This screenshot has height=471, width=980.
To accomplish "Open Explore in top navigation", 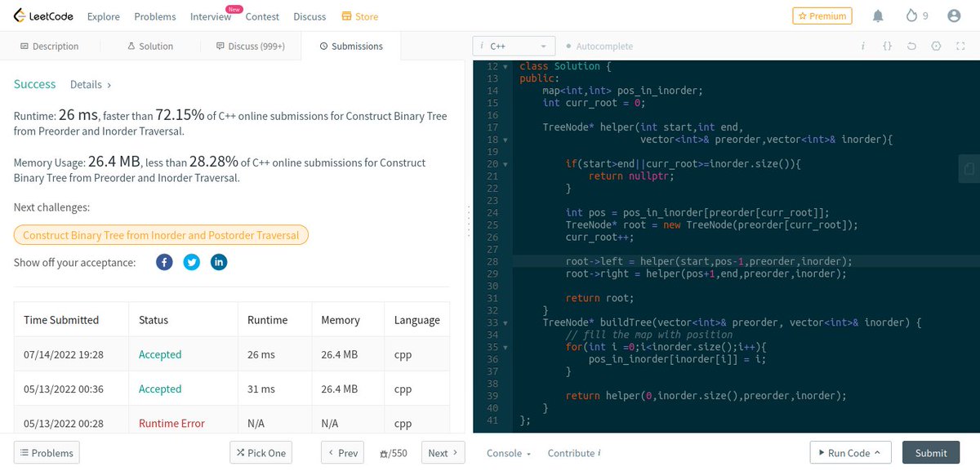I will pyautogui.click(x=103, y=16).
